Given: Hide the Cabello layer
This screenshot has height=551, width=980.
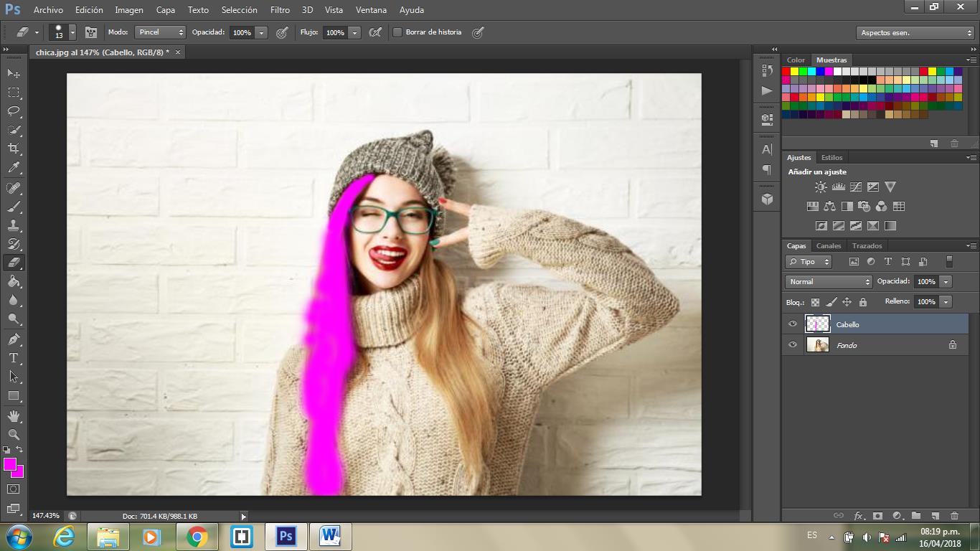Looking at the screenshot, I should click(793, 324).
